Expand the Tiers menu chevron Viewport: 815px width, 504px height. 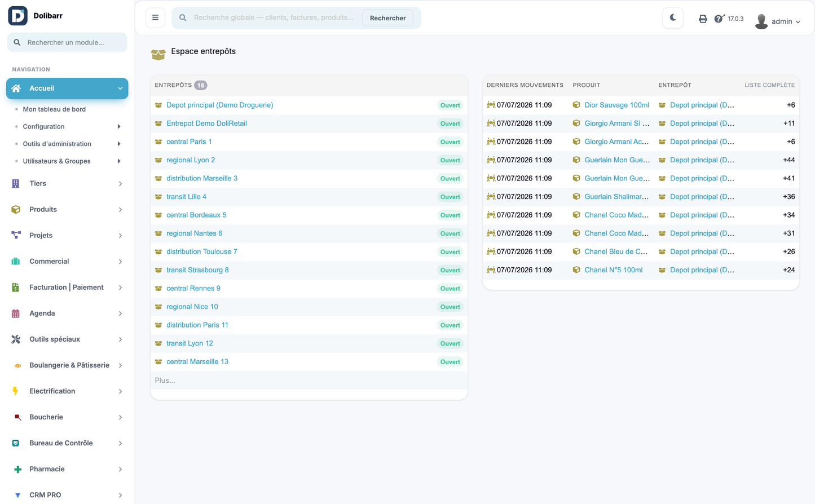coord(120,184)
